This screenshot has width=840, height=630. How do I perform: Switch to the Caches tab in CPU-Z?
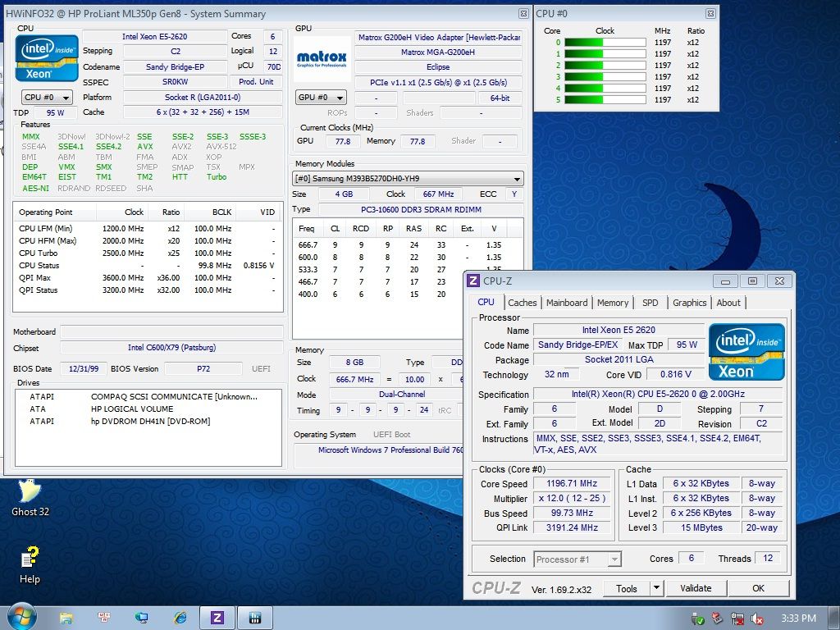point(523,303)
